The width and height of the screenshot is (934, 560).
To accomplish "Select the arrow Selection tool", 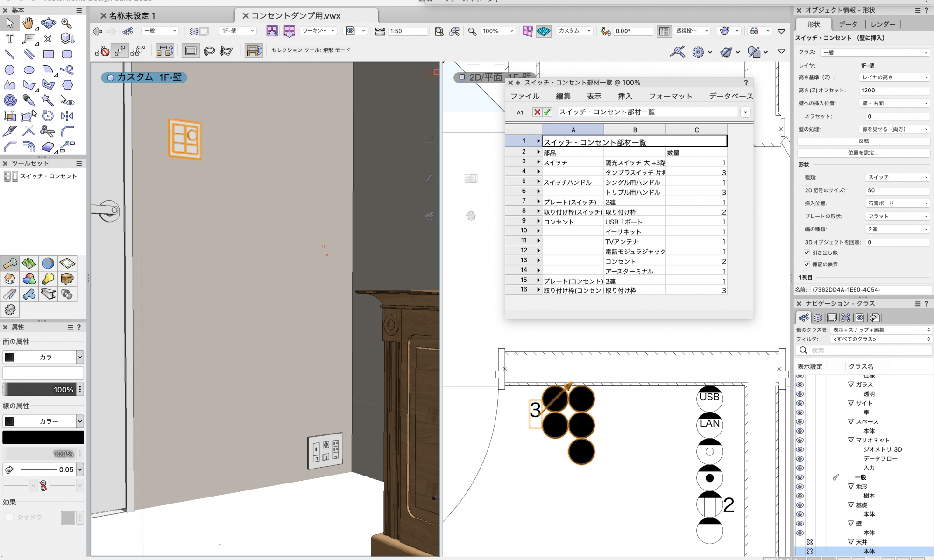I will 10,23.
